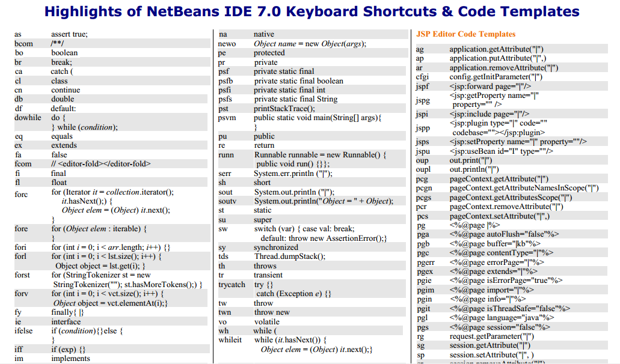Select the 'psvm' abbreviation

(227, 118)
